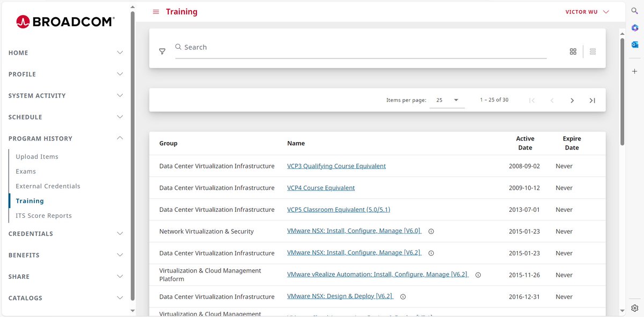This screenshot has height=317, width=644.
Task: Click the main page vertical scrollbar
Action: (x=623, y=91)
